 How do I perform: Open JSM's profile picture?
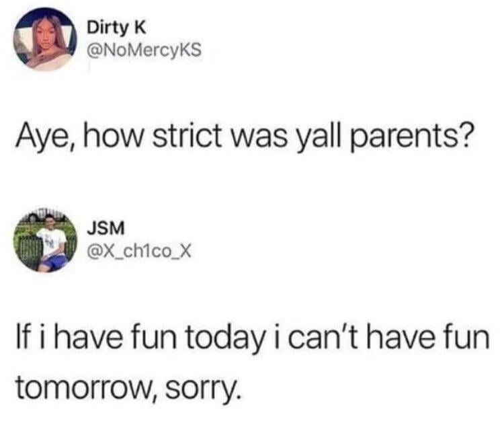45,240
